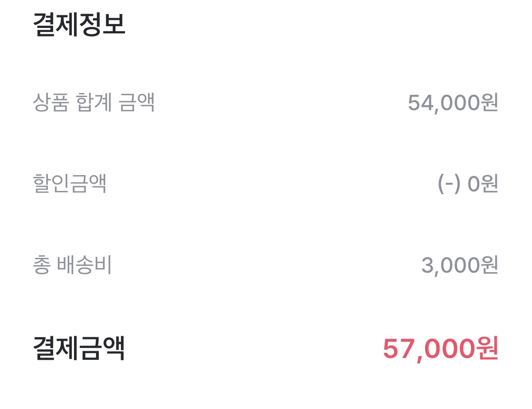Click the 할인금액 label
Screen dimensions: 532x409
click(70, 184)
